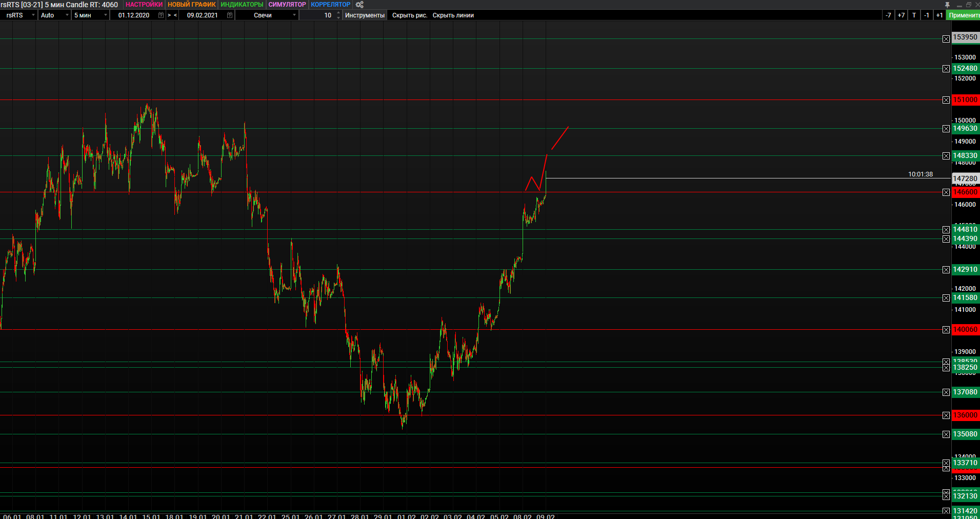Screen dimensions: 980x519
Task: Click the green Применить button
Action: click(x=964, y=15)
